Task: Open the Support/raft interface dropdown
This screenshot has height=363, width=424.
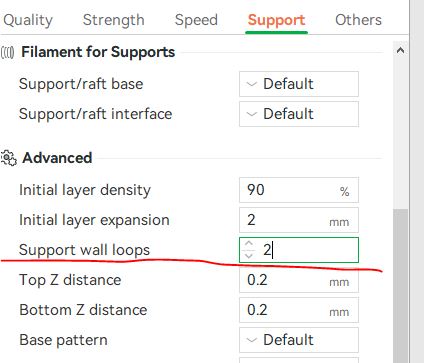Action: pyautogui.click(x=299, y=114)
